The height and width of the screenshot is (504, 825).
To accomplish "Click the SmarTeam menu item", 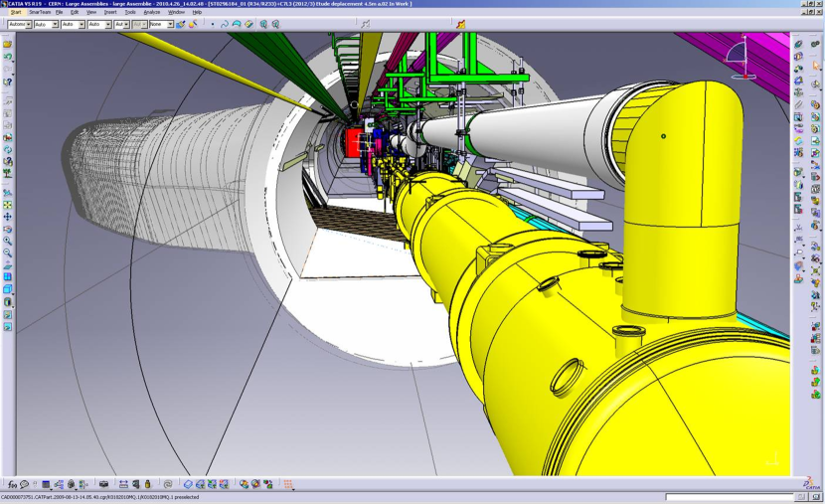I will coord(39,12).
